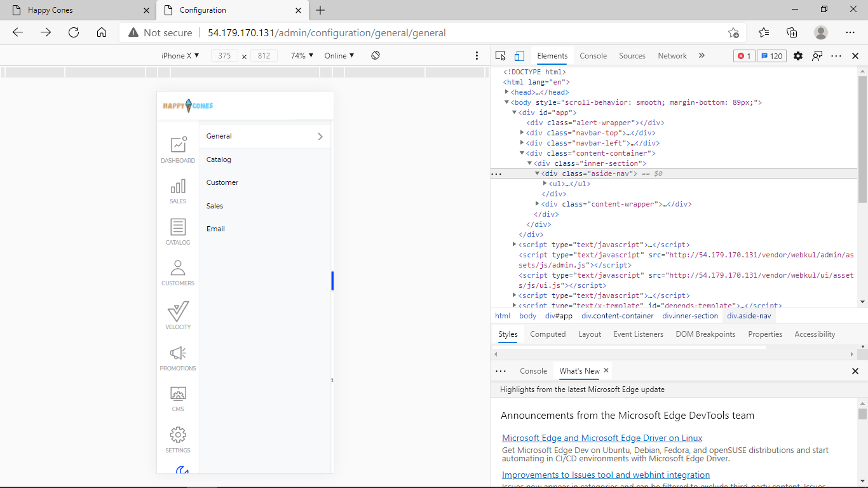
Task: Click the Elements panel vertical scrollbar
Action: tap(862, 140)
